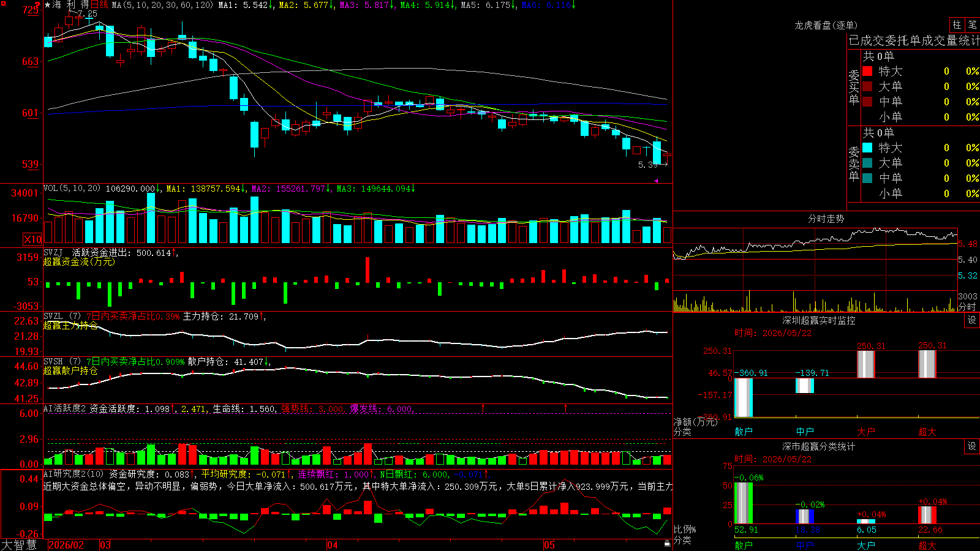Open 设 settings for 深市超赢分类统计
Image resolution: width=980 pixels, height=551 pixels.
point(972,446)
